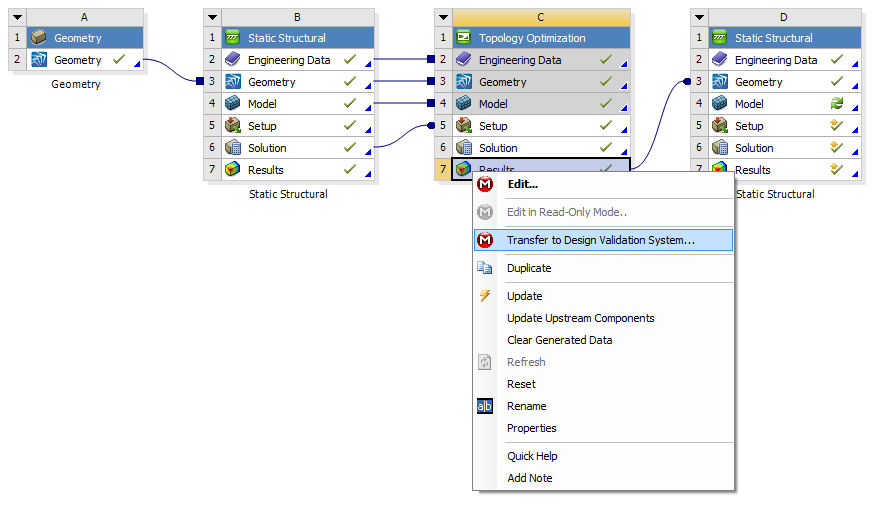Click Setup icon in system D
This screenshot has width=888, height=516.
(x=720, y=126)
